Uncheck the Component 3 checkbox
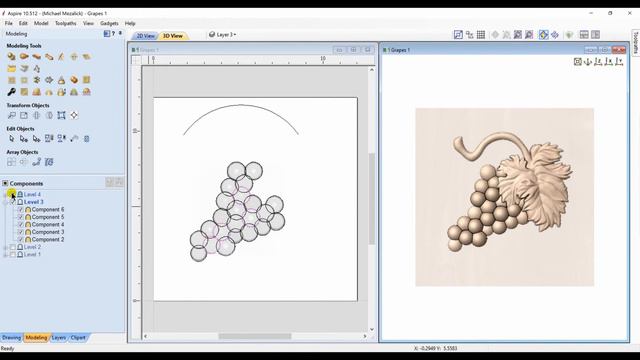This screenshot has width=640, height=360. [20, 232]
